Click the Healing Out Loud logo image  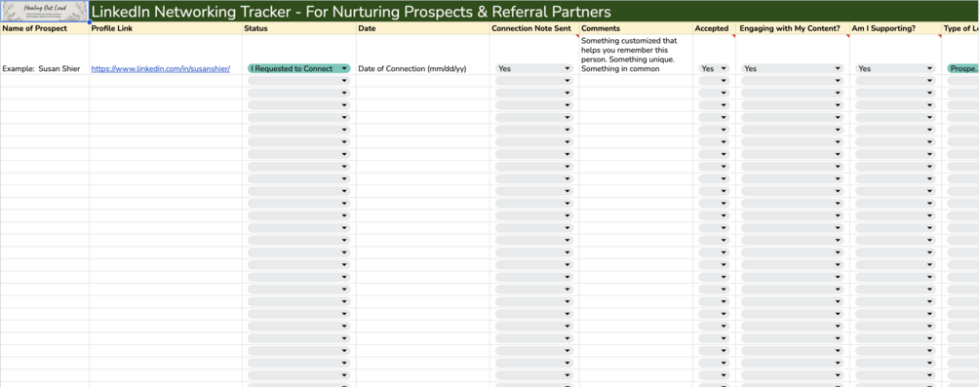click(45, 12)
